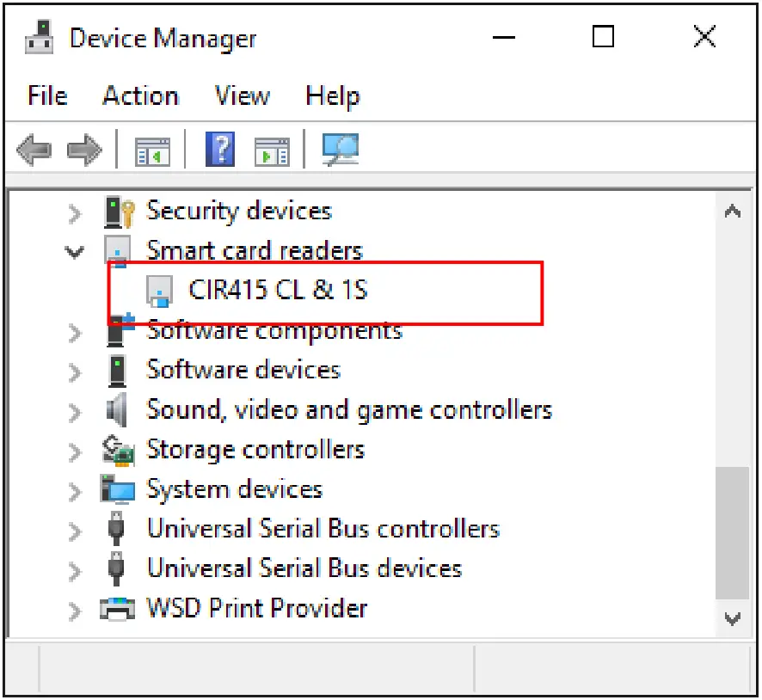The width and height of the screenshot is (762, 700).
Task: Click the Back arrow toolbar icon
Action: [34, 151]
